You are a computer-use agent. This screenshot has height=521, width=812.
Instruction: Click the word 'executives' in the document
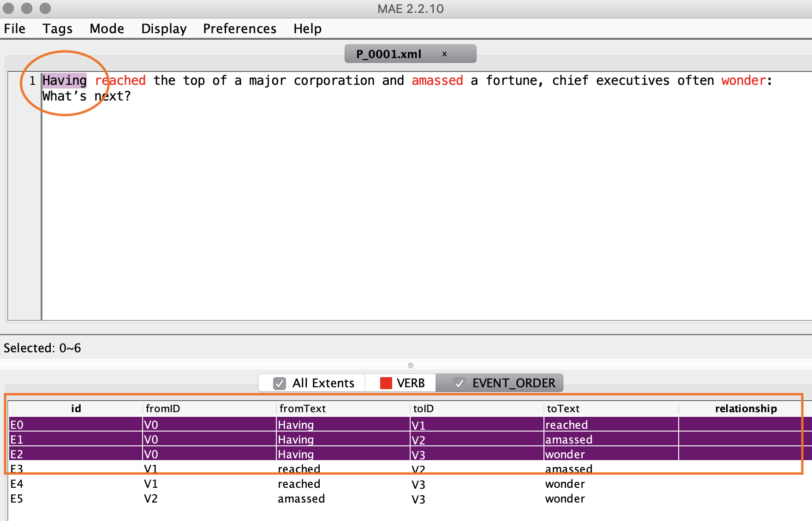(x=633, y=81)
